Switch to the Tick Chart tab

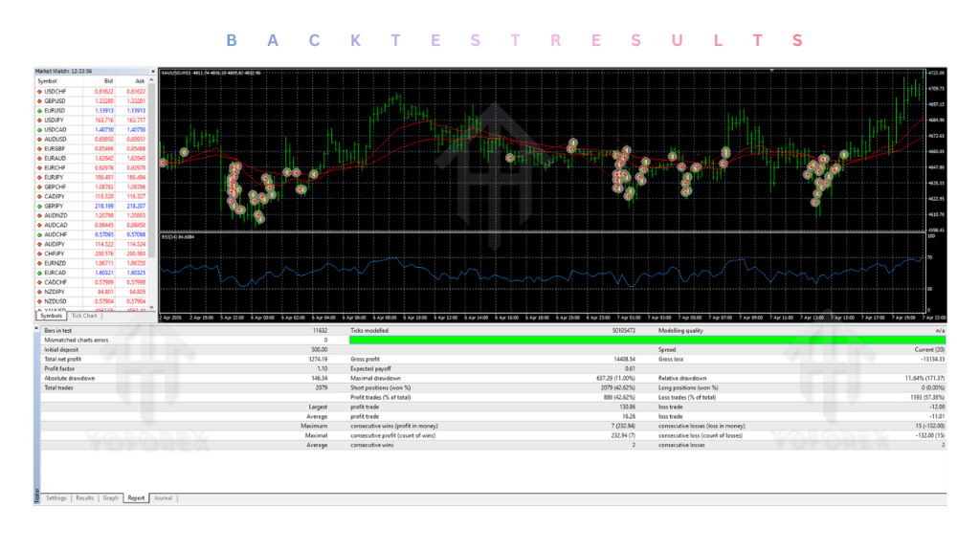tap(84, 316)
